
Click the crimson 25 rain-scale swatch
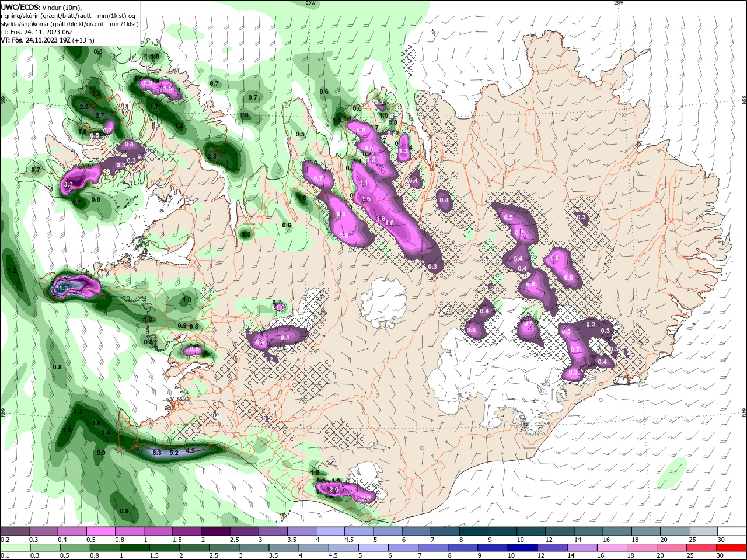[701, 548]
